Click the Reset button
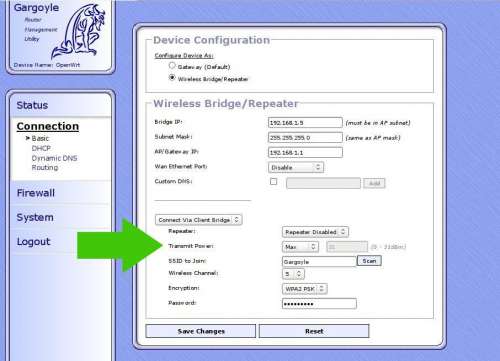The image size is (500, 361). point(314,331)
